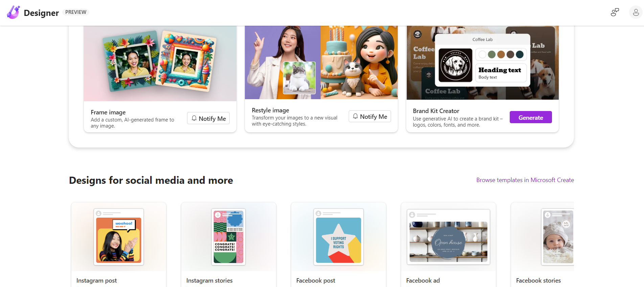Click the Frame image preview picture

(160, 63)
